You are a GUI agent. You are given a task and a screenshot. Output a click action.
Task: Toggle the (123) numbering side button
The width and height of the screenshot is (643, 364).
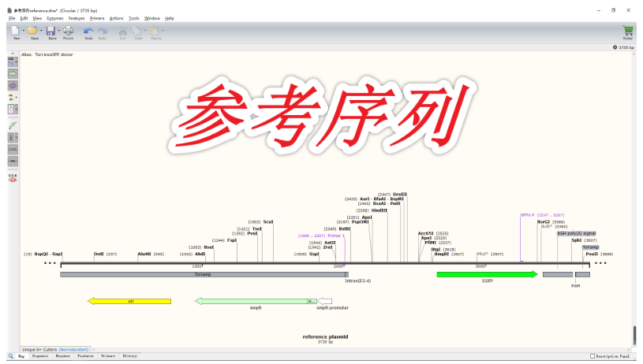tap(13, 150)
